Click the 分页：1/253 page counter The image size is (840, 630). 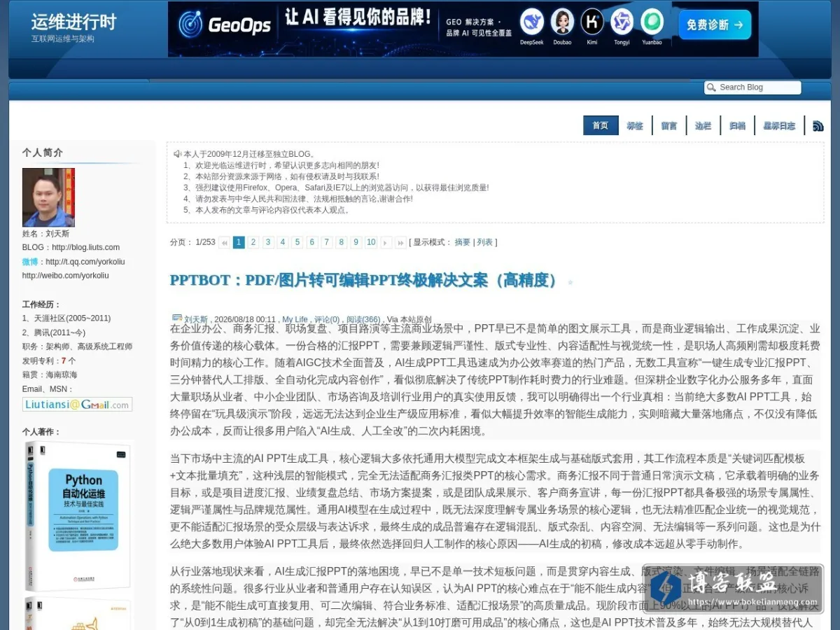pyautogui.click(x=192, y=242)
